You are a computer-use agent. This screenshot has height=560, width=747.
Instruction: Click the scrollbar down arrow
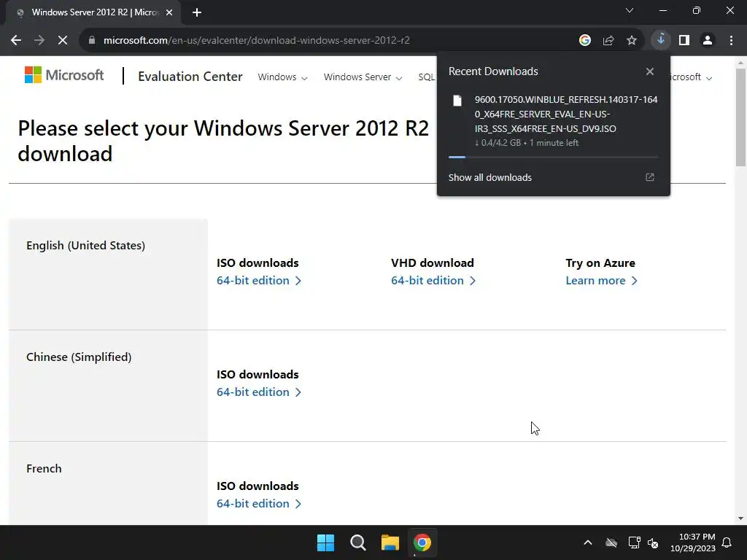point(740,518)
